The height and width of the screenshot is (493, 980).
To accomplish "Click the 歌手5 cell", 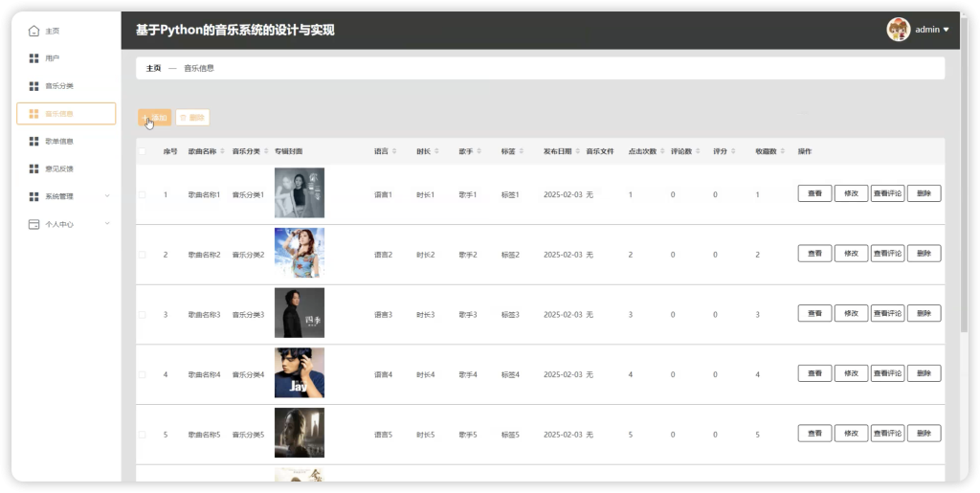I will [467, 435].
